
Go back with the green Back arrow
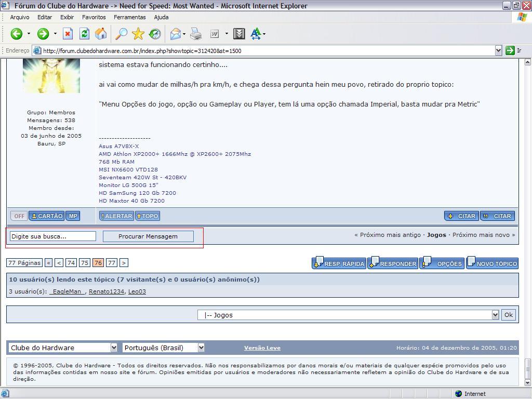(16, 34)
